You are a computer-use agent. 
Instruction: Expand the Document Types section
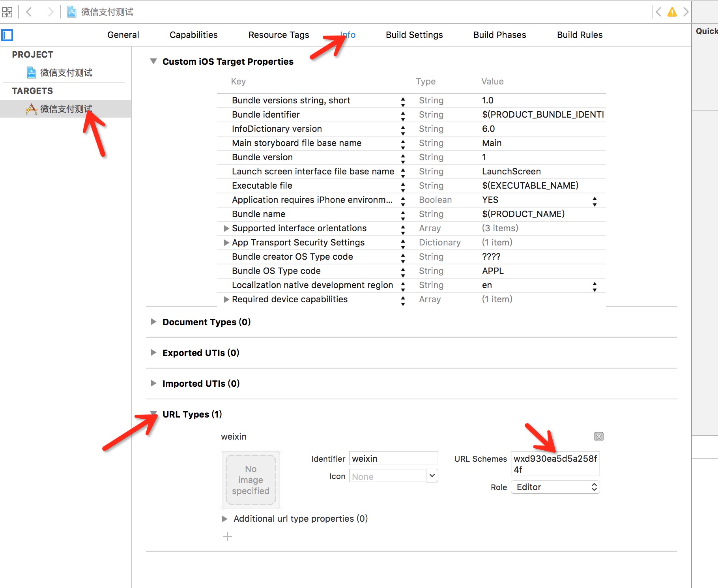coord(153,322)
